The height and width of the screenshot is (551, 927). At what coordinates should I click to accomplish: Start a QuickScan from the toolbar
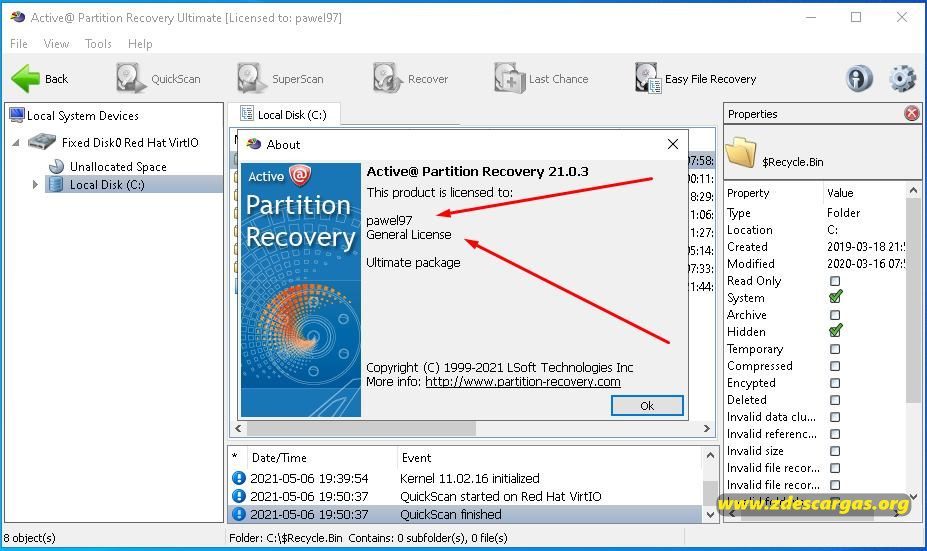[x=158, y=79]
